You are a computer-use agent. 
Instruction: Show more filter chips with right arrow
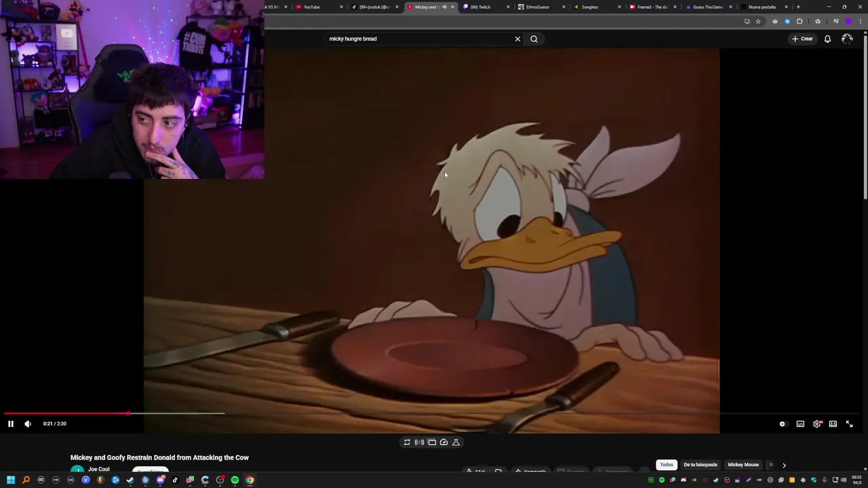(x=784, y=465)
